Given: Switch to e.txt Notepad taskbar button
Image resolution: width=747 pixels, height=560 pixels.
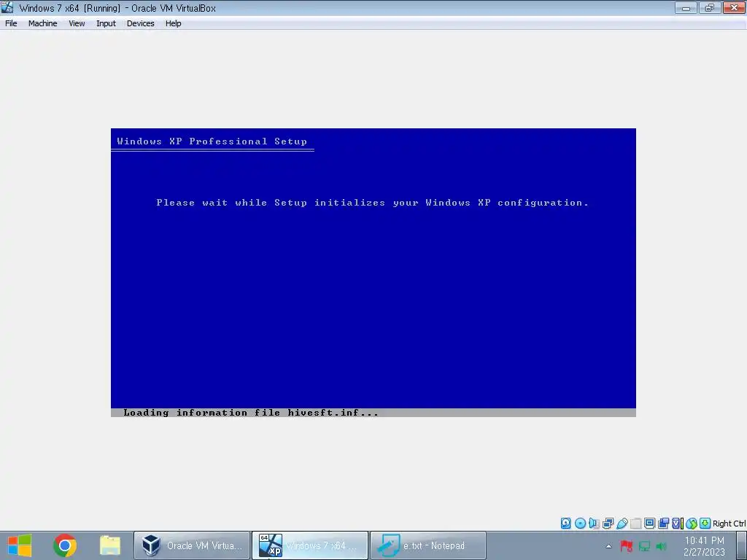Looking at the screenshot, I should (427, 545).
